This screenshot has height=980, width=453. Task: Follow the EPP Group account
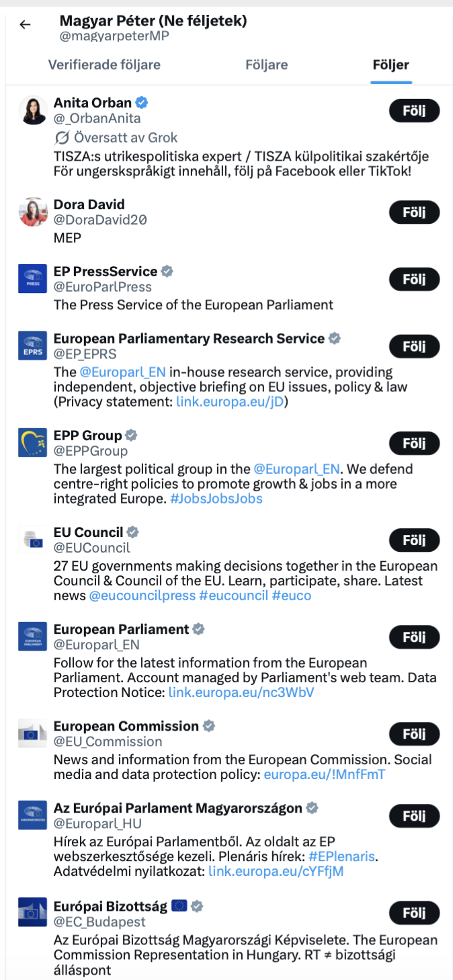point(414,444)
